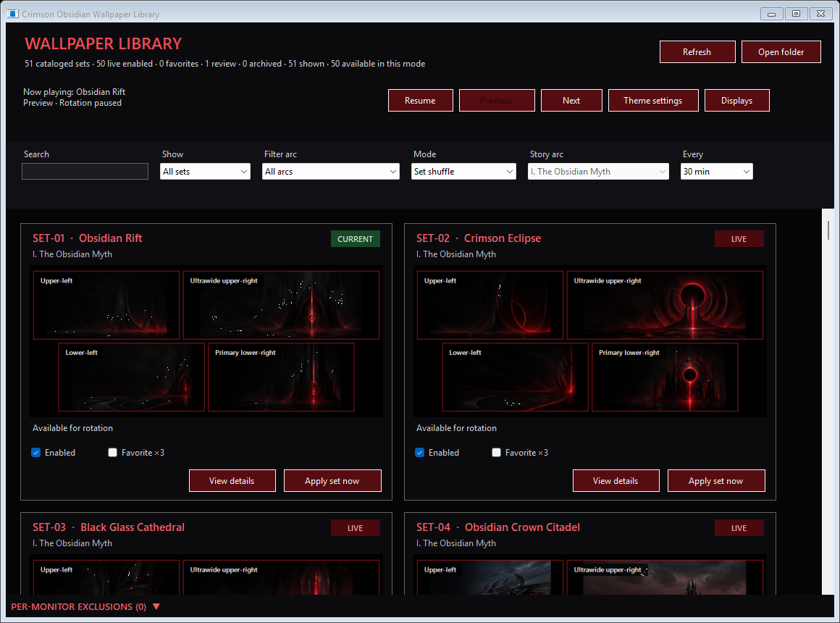840x623 pixels.
Task: Open the Story arc dropdown
Action: (598, 172)
